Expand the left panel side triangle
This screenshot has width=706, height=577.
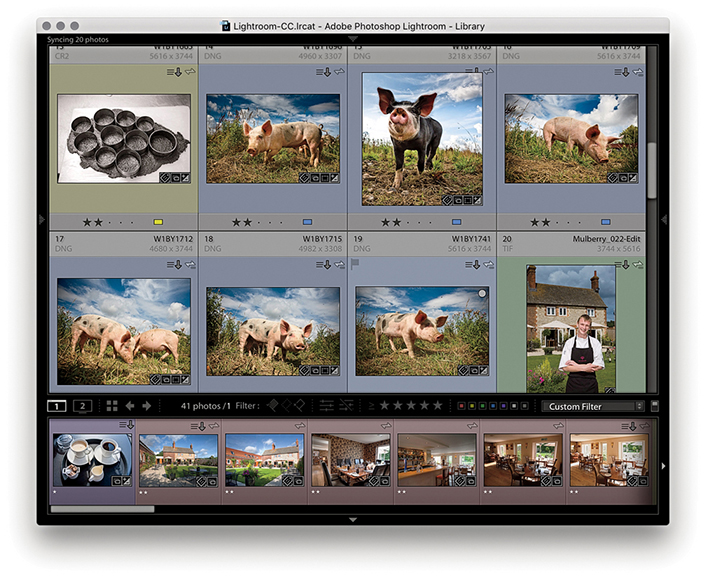[41, 220]
